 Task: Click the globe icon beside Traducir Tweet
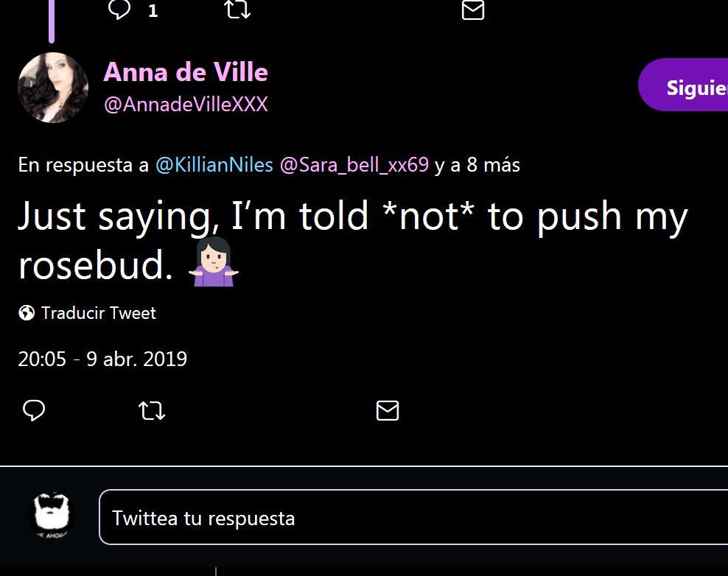click(x=27, y=313)
